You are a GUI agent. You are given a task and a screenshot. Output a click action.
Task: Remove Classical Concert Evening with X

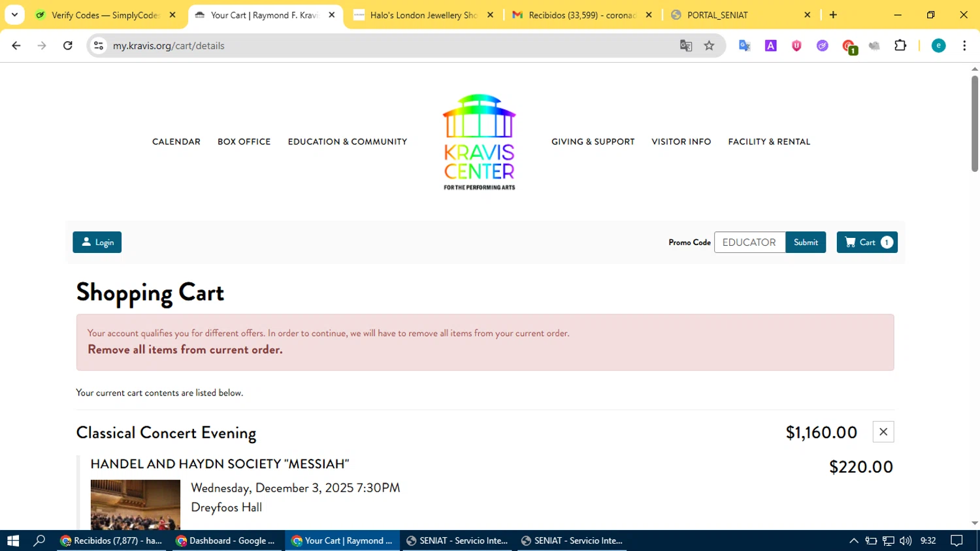[x=883, y=432]
